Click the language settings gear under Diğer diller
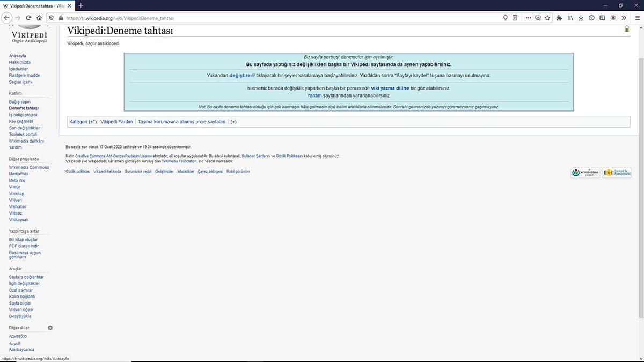The image size is (644, 362). pos(50,327)
